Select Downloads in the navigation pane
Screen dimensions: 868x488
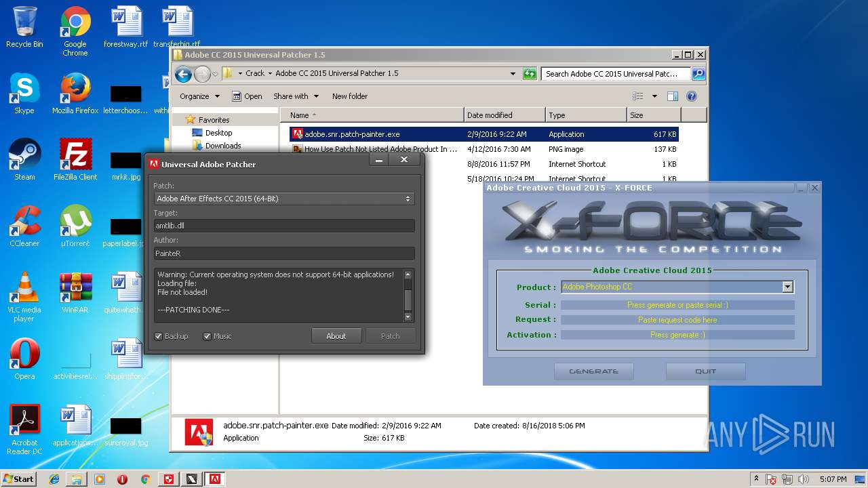click(x=223, y=146)
